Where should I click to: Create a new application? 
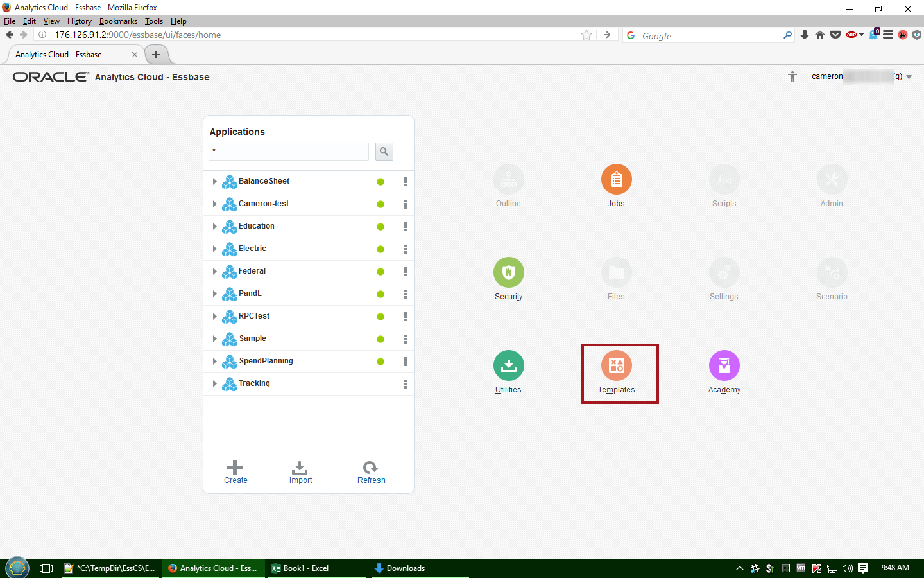point(235,472)
